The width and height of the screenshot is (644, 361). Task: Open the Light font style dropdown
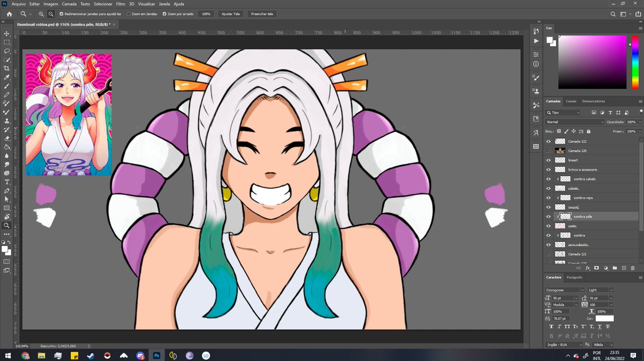[601, 290]
